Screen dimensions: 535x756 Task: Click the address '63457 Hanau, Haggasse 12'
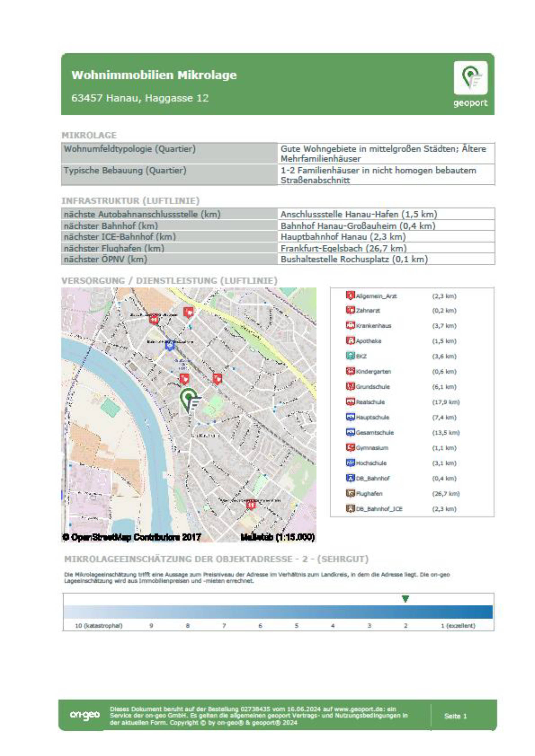point(140,98)
